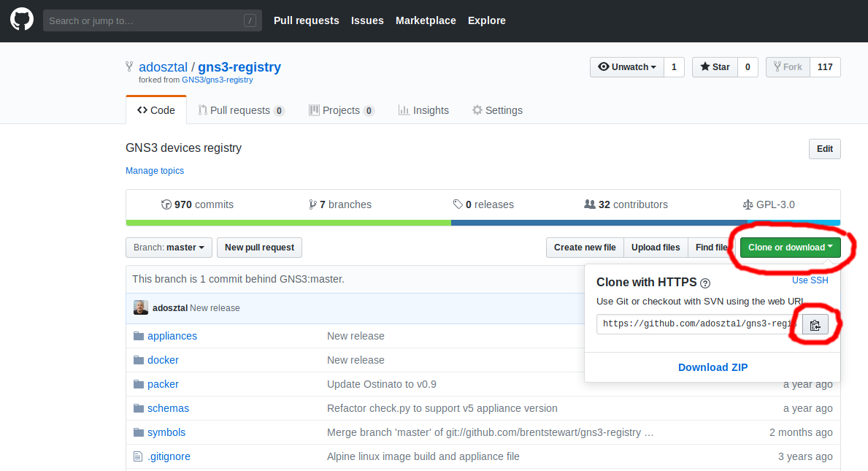Toggle the Clone or download dropdown
This screenshot has width=868, height=471.
(790, 248)
